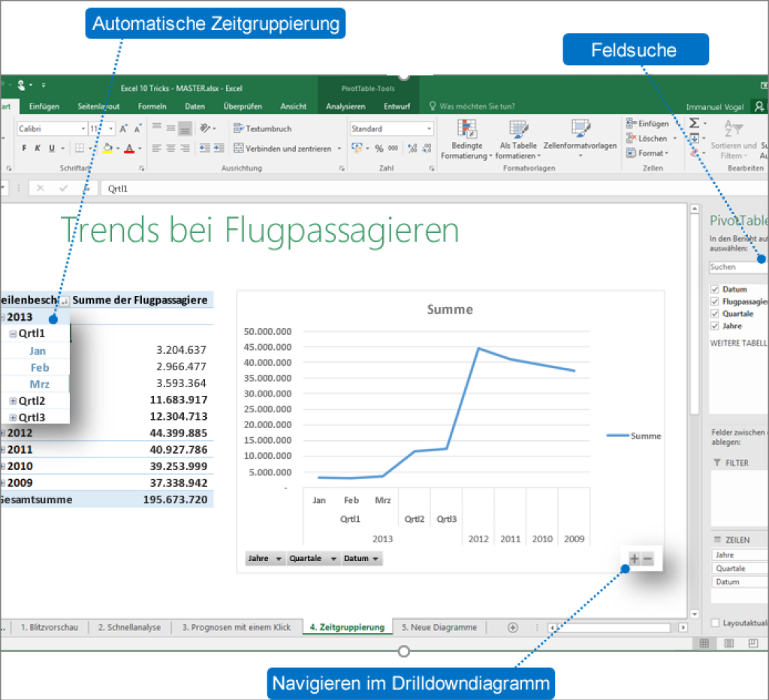Image resolution: width=769 pixels, height=700 pixels.
Task: Open the Daten ribbon tab
Action: (195, 107)
